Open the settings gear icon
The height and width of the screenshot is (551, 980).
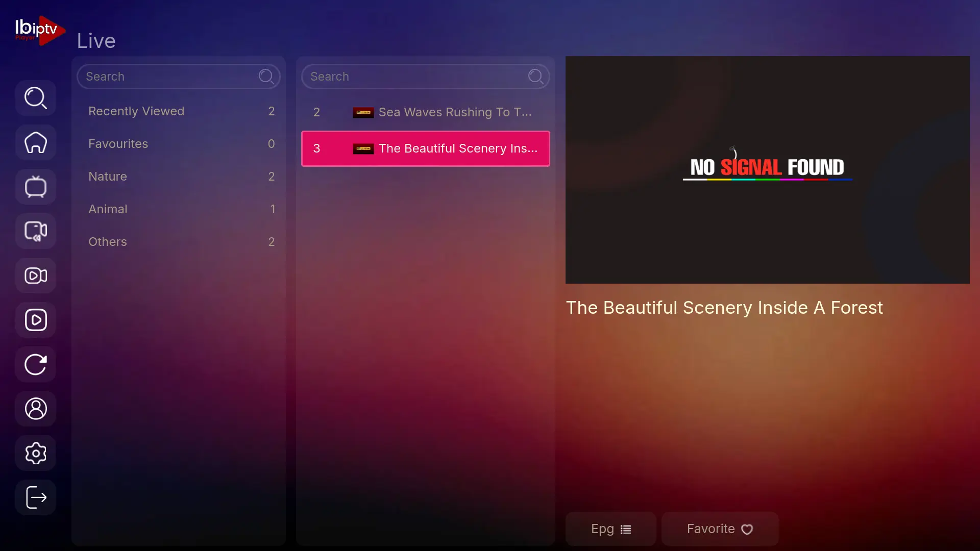[36, 453]
